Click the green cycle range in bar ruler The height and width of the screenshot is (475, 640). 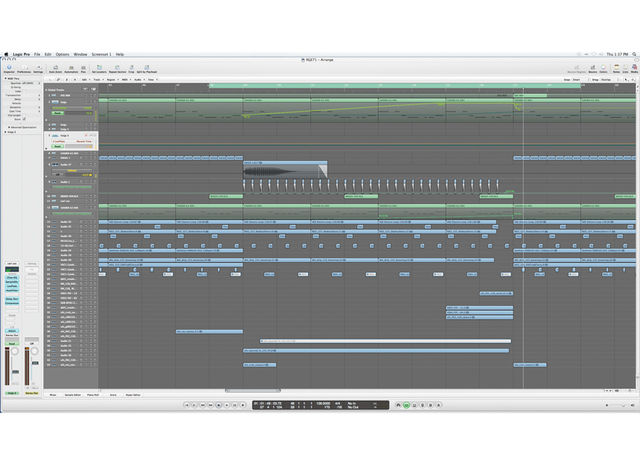(395, 86)
